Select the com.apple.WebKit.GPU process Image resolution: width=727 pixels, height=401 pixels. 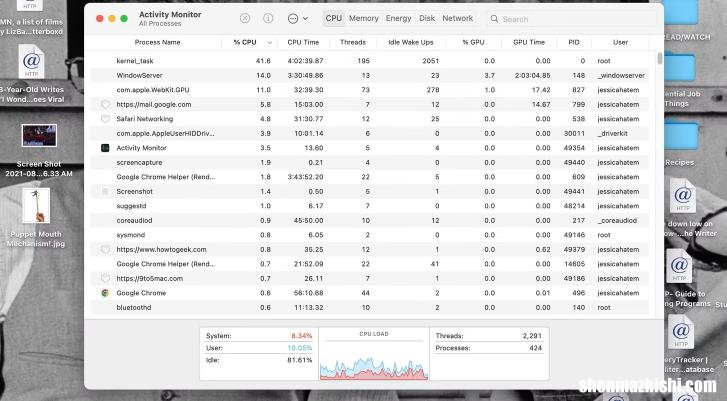point(370,90)
